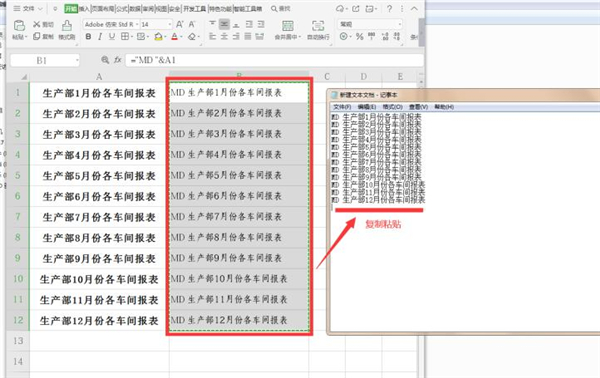This screenshot has width=600, height=378.
Task: Click the center horizontally icon
Action: pos(224,36)
